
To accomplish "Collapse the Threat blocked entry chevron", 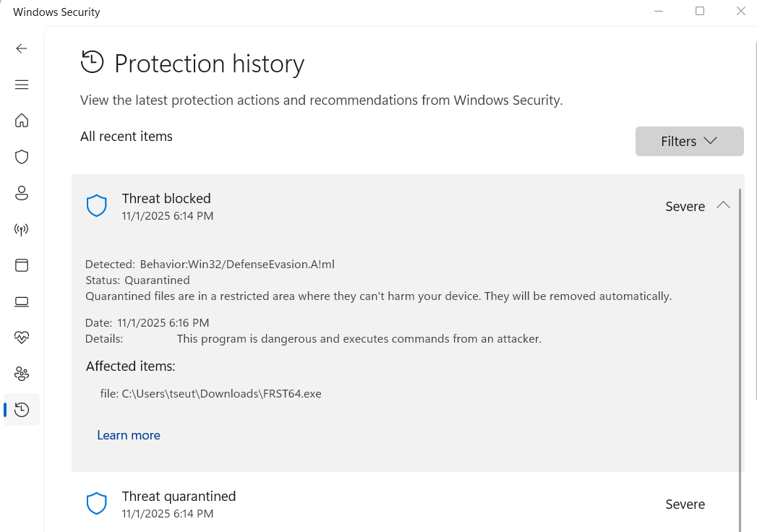I will [x=723, y=205].
